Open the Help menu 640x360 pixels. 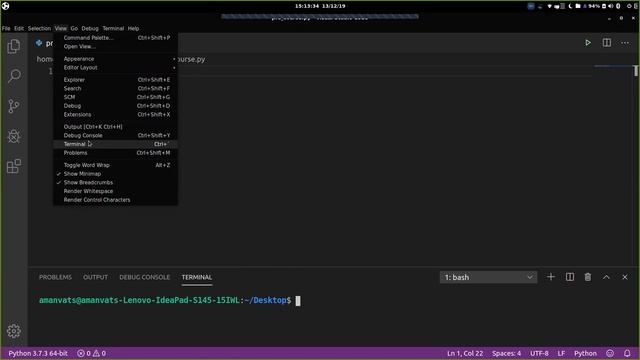point(133,29)
